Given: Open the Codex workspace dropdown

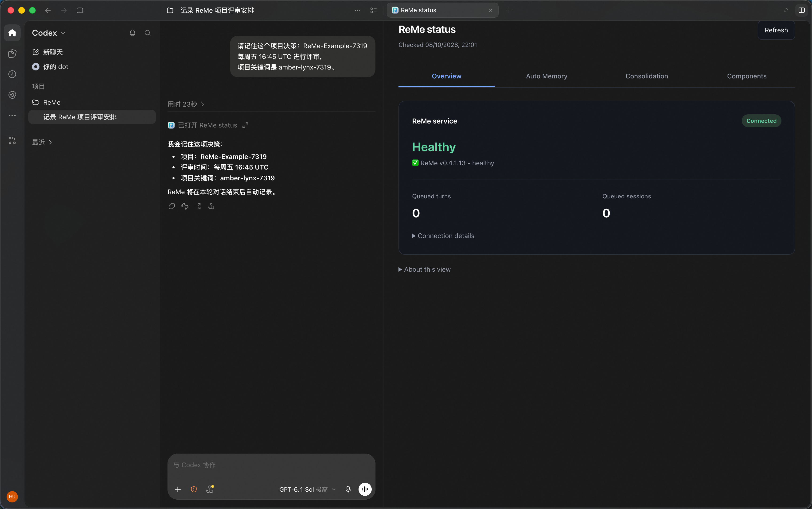Looking at the screenshot, I should [x=48, y=33].
